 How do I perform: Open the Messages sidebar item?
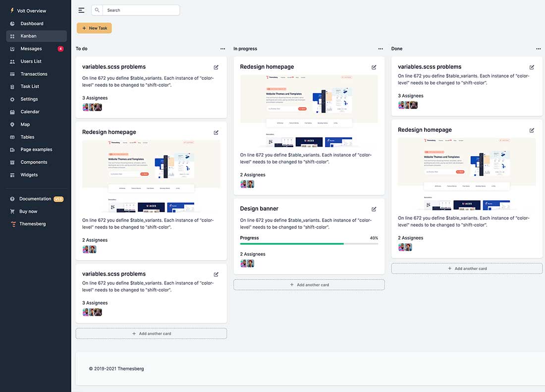click(x=31, y=49)
